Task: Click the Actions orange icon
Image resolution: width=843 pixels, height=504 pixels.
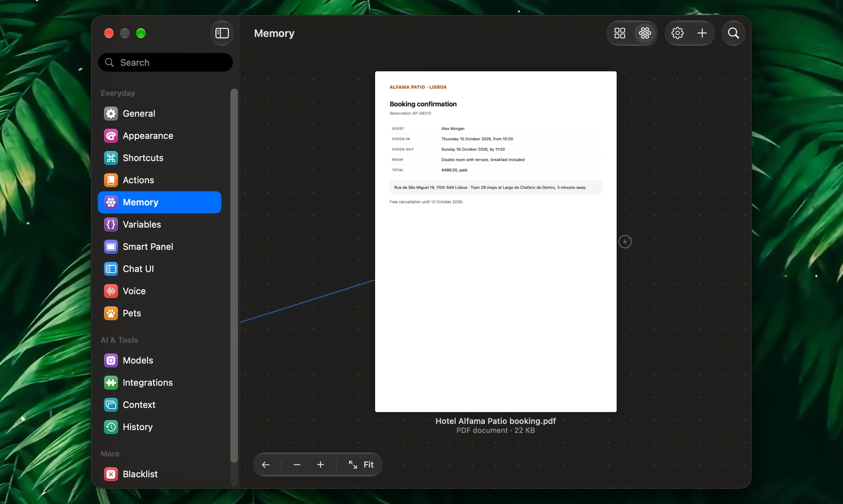Action: 111,180
